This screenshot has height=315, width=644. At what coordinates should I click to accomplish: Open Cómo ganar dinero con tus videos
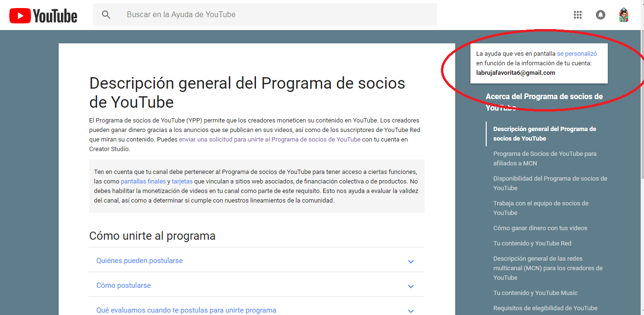(x=540, y=228)
